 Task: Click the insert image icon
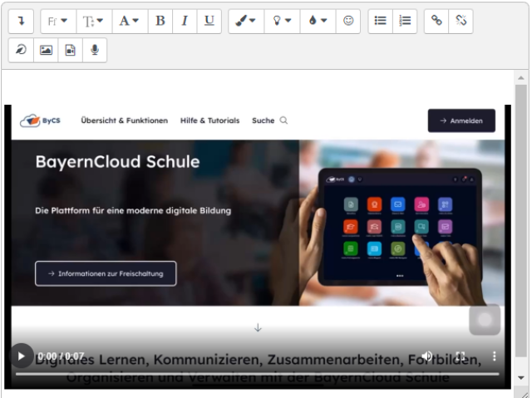46,50
